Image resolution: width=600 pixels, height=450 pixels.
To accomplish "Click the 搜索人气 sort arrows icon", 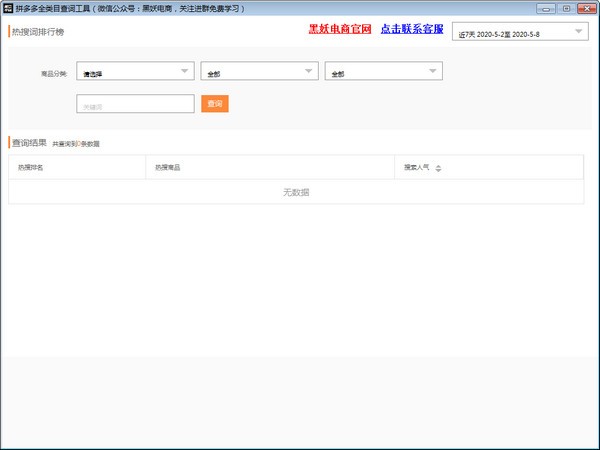I will point(438,167).
